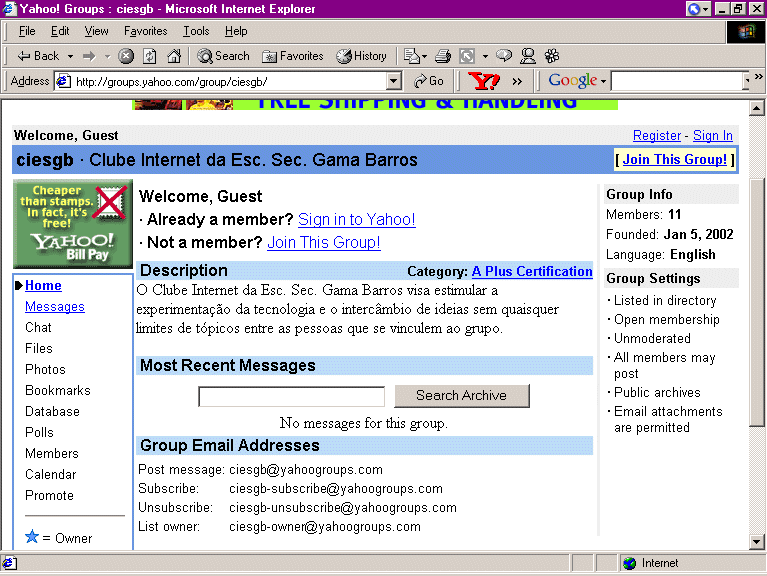Click the Go button beside the address bar
The width and height of the screenshot is (767, 576).
pos(429,81)
